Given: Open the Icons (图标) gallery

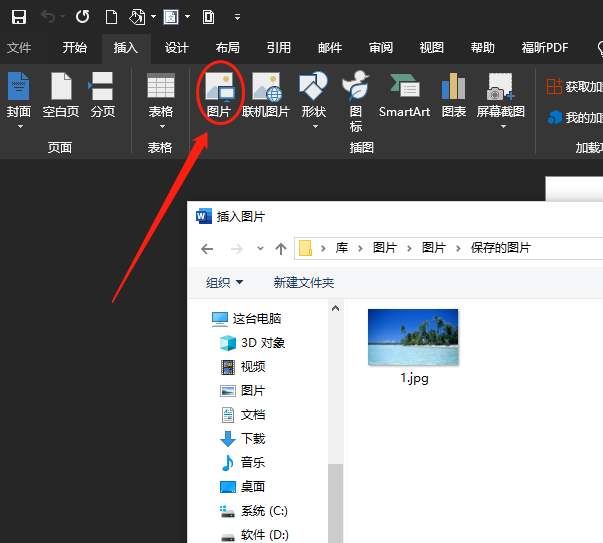Looking at the screenshot, I should pyautogui.click(x=356, y=100).
